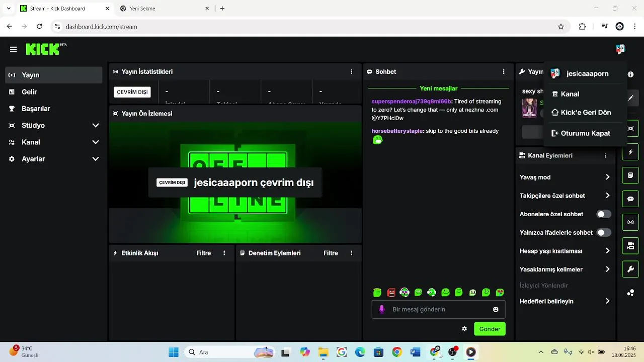Open the Etkinlik Akışı Filtre dropdown
Image resolution: width=644 pixels, height=362 pixels.
[204, 253]
